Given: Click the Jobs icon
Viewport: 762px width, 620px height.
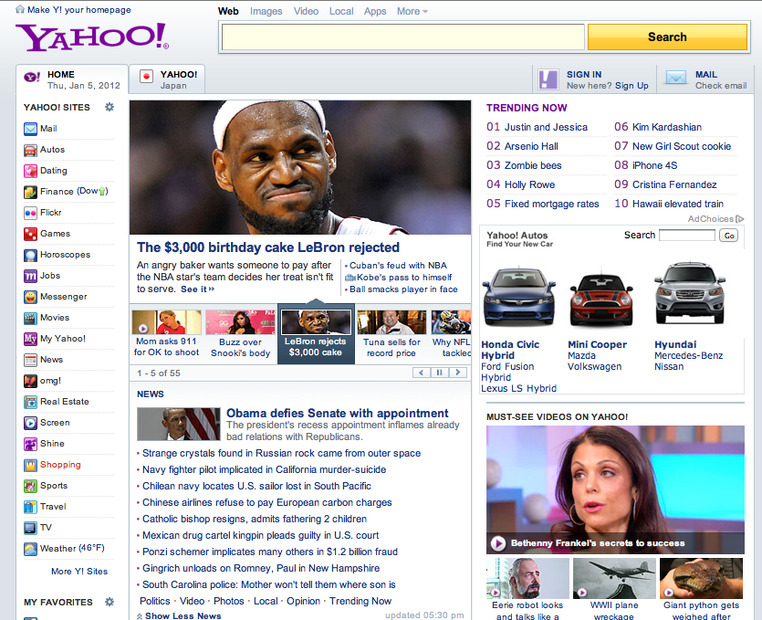Looking at the screenshot, I should click(x=30, y=276).
